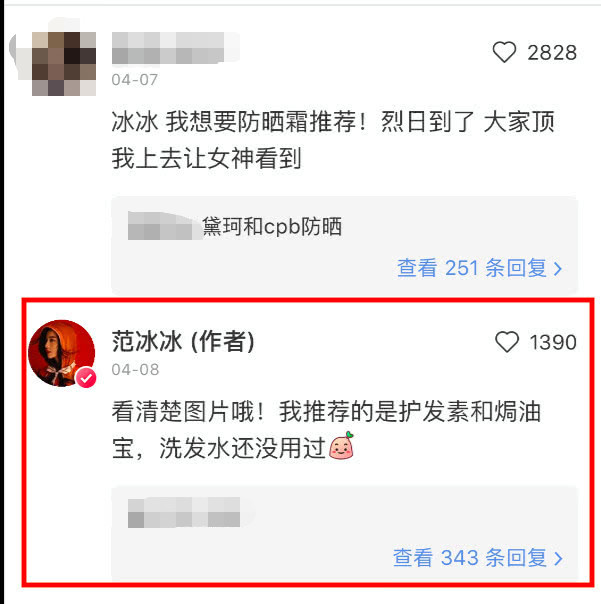Click the blushing emoji in the author's comment
Viewport: 601px width, 604px height.
click(x=341, y=446)
